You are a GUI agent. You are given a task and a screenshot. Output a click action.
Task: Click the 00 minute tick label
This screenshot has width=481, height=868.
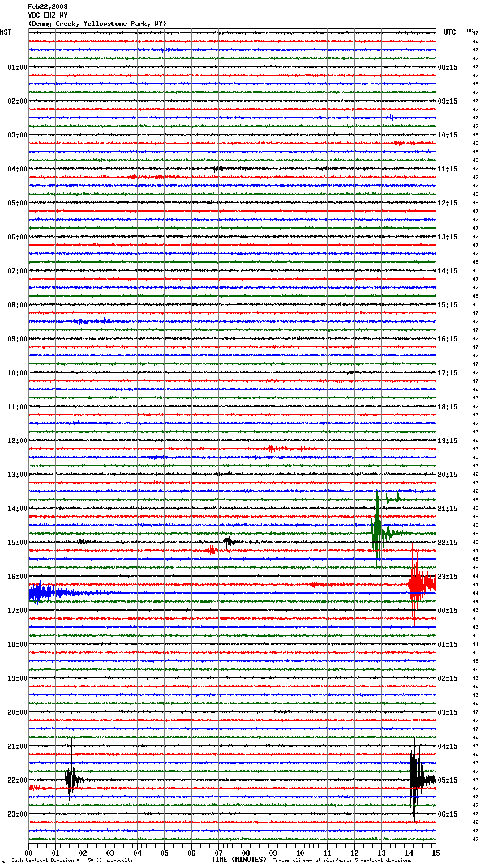(29, 853)
